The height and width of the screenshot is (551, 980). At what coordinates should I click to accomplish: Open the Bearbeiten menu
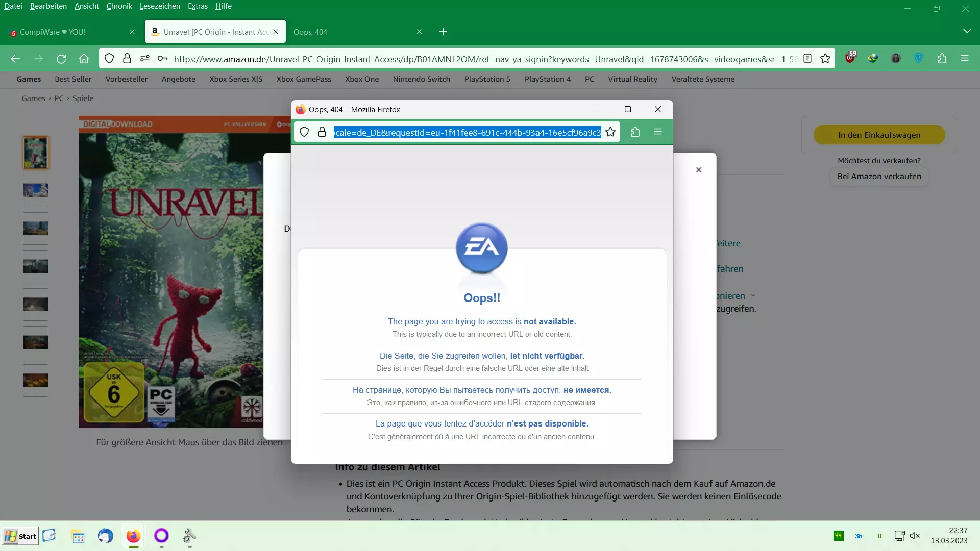48,6
